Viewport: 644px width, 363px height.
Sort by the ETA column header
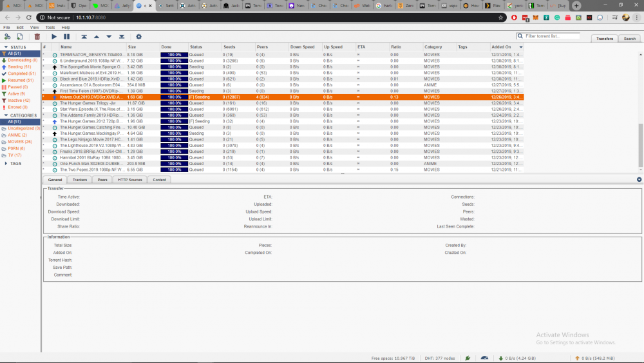[372, 47]
